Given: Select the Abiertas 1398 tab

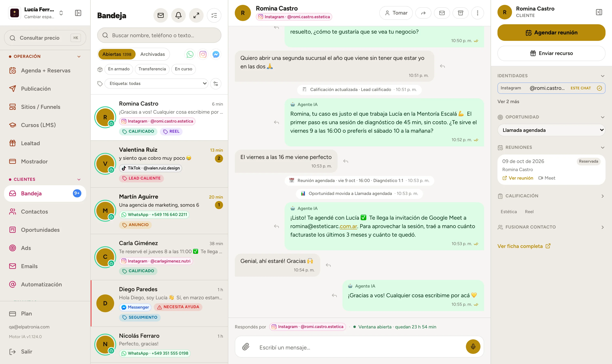Looking at the screenshot, I should click(117, 54).
